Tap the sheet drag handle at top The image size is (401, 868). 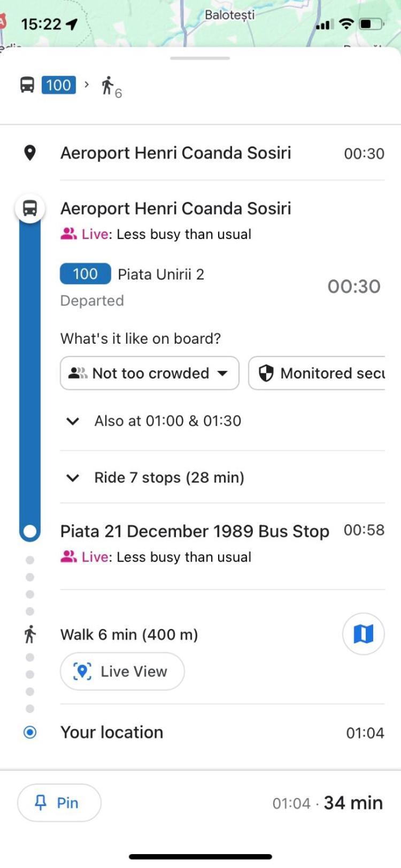(x=200, y=58)
